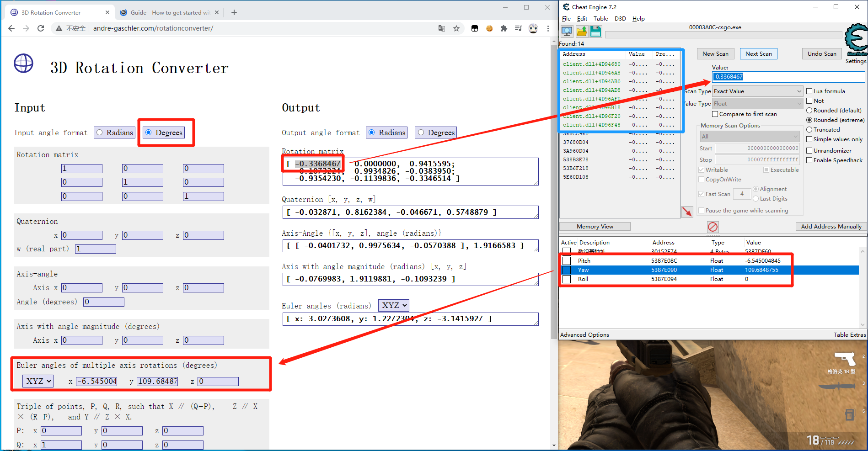Viewport: 868px width, 451px height.
Task: Select Degrees for output angle format
Action: (421, 133)
